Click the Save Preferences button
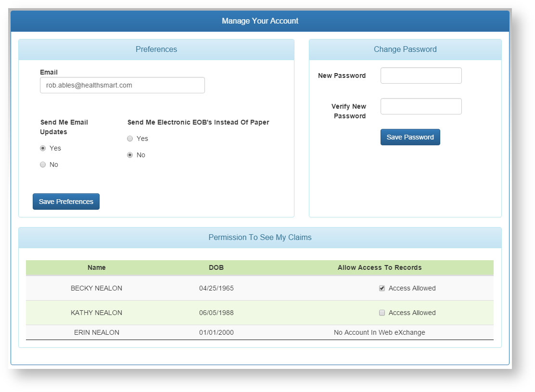This screenshot has height=392, width=535. [x=66, y=202]
